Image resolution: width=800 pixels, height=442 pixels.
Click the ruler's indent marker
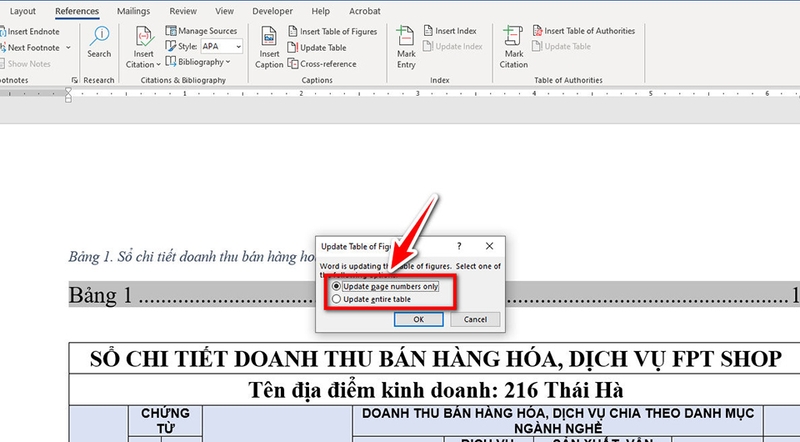coord(68,94)
